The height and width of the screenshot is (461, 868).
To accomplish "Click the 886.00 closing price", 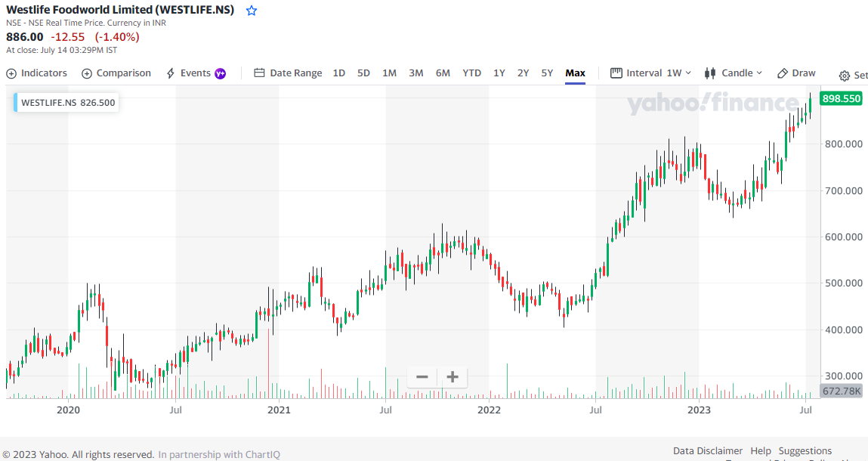I will [x=24, y=37].
